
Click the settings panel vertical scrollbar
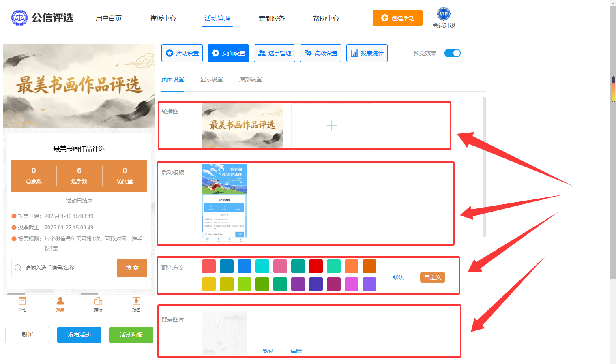point(484,167)
